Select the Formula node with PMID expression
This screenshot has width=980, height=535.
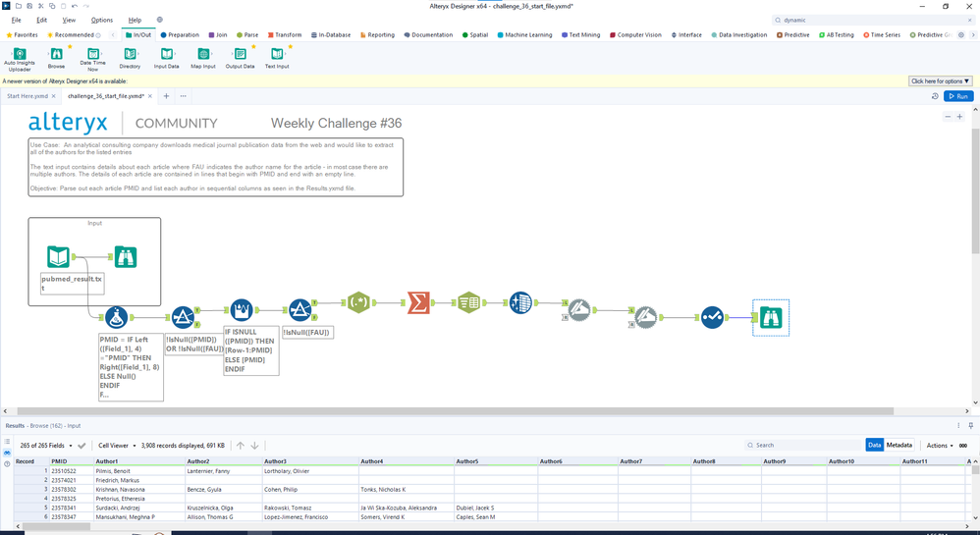(x=116, y=317)
